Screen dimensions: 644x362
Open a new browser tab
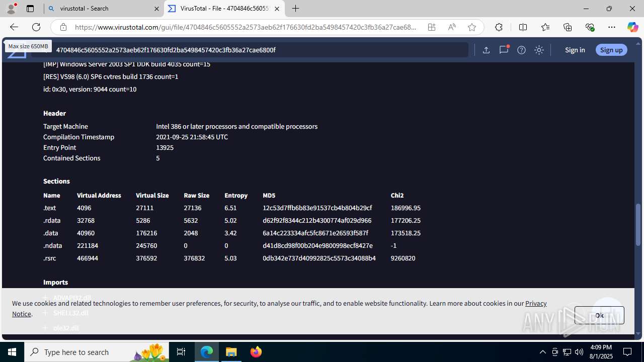click(x=296, y=9)
